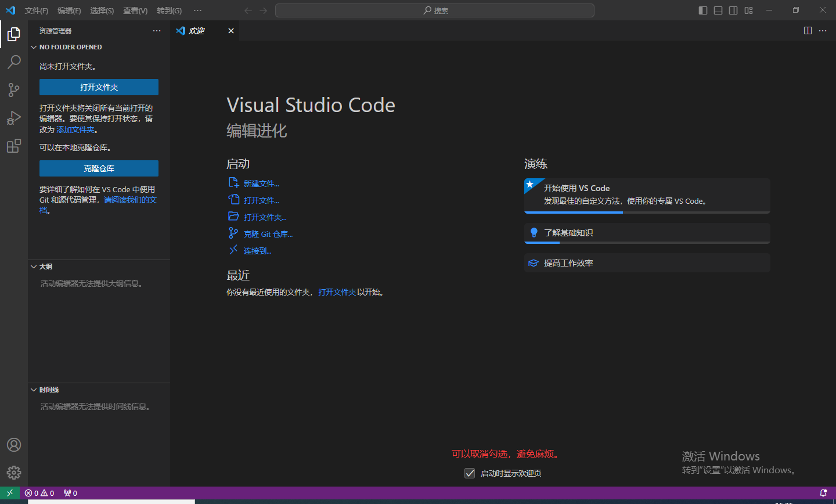
Task: Open the 编辑(E) menu
Action: tap(69, 10)
